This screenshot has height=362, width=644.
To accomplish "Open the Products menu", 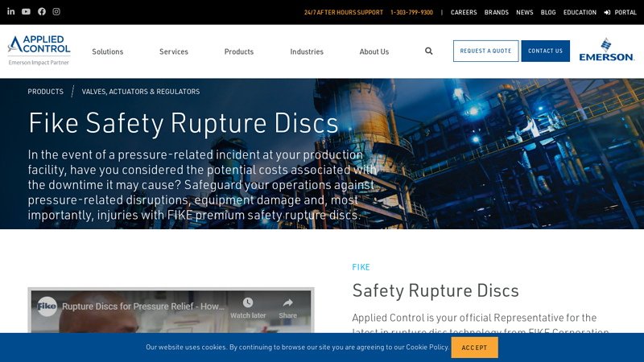I will click(x=239, y=51).
